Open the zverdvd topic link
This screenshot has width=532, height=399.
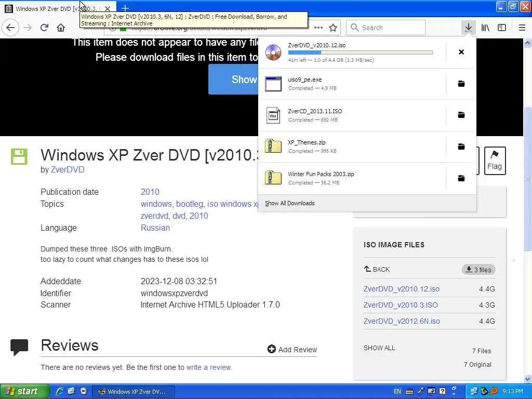[154, 216]
